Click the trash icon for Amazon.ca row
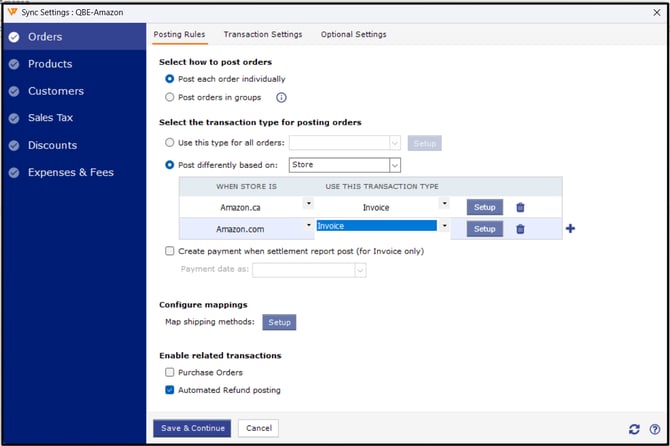The width and height of the screenshot is (670, 446). pyautogui.click(x=520, y=207)
